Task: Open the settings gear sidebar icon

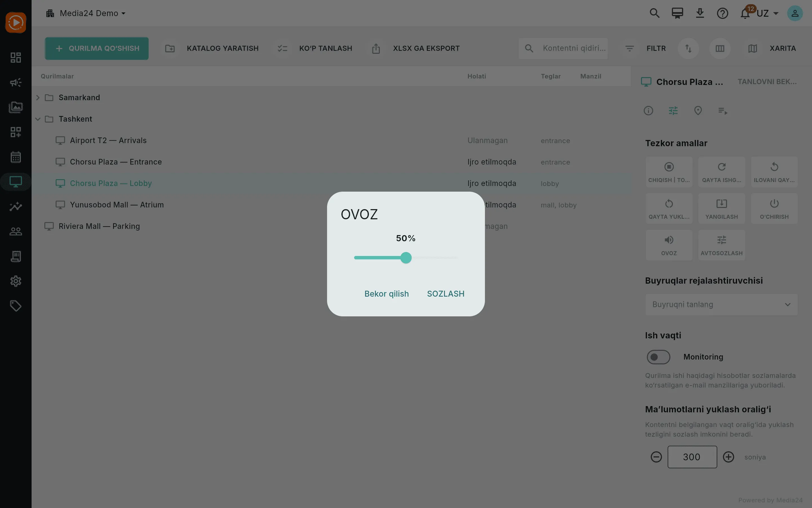Action: point(16,281)
